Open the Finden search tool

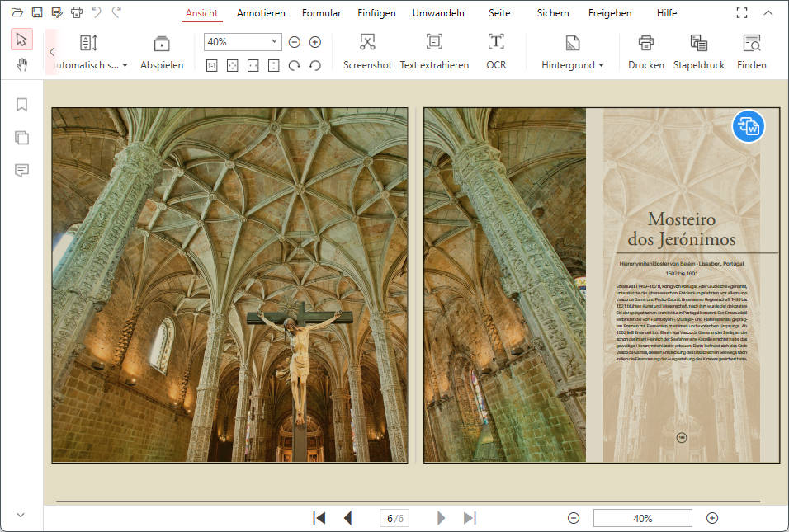752,51
